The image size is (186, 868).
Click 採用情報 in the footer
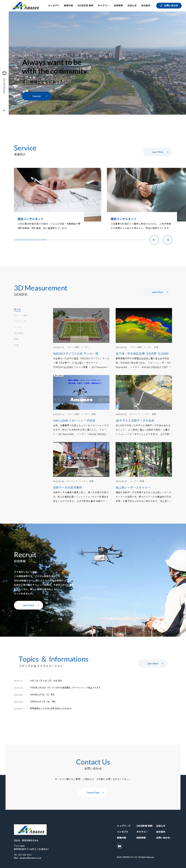point(141,838)
